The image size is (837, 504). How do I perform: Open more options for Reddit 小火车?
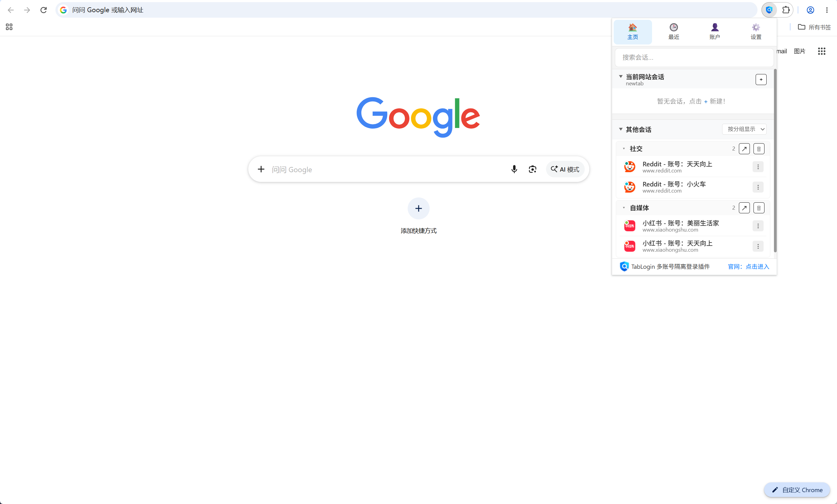pyautogui.click(x=758, y=187)
